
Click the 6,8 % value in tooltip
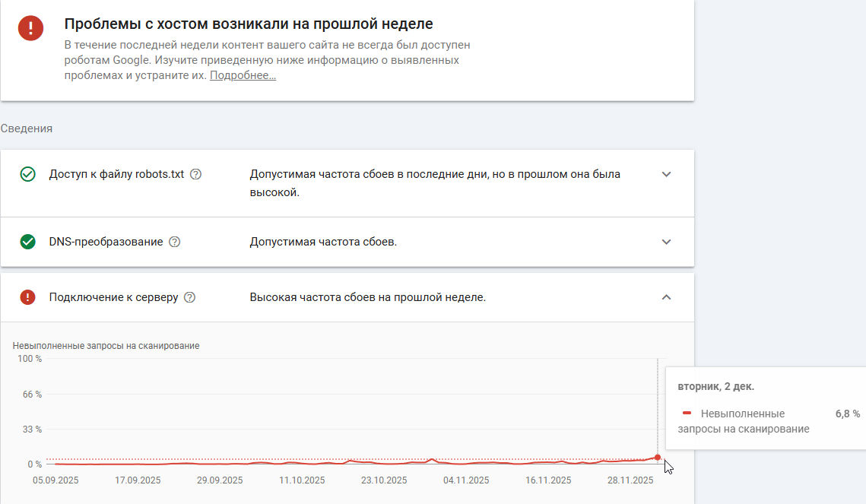847,414
